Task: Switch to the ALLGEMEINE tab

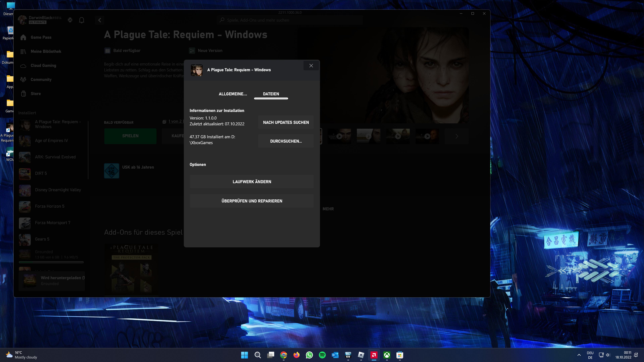Action: click(x=232, y=94)
